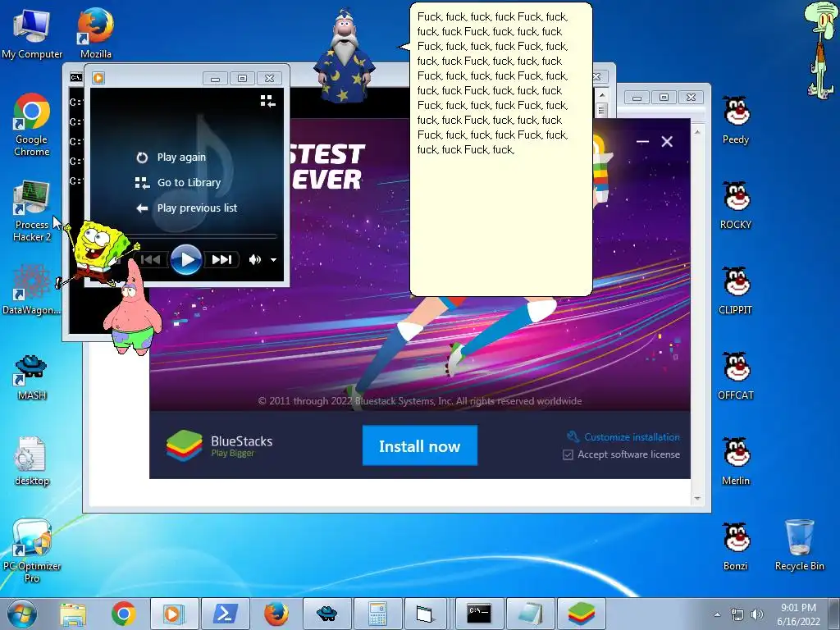
Task: Click Go to Library in media player
Action: coord(178,183)
